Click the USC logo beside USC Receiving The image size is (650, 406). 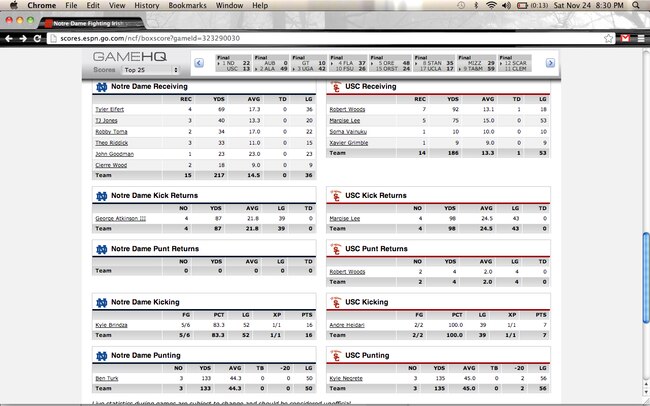pyautogui.click(x=336, y=87)
